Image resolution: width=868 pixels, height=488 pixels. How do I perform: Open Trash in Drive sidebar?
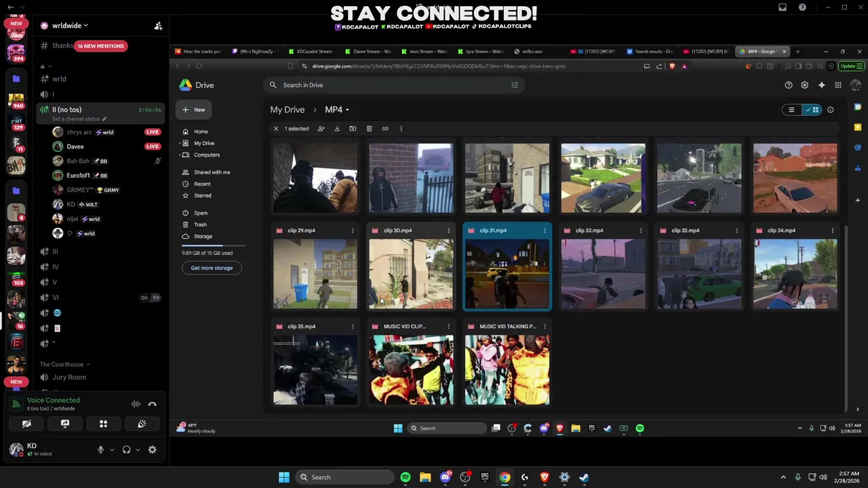pos(200,224)
